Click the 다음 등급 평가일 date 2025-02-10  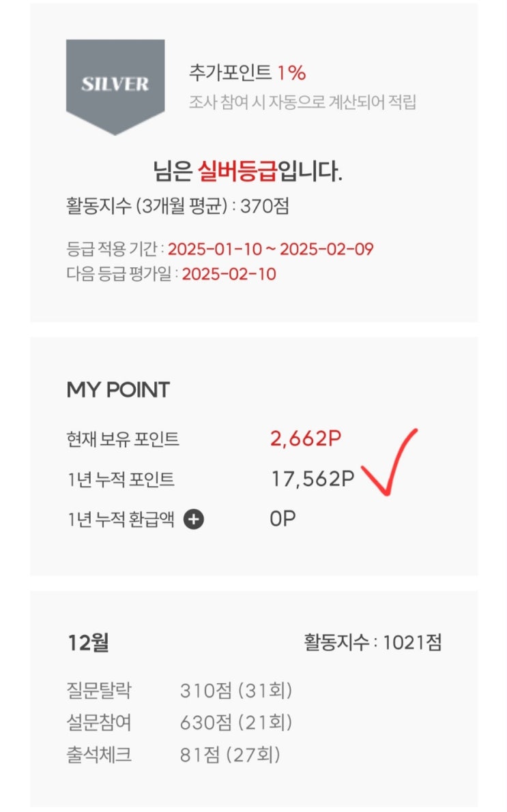click(x=229, y=274)
